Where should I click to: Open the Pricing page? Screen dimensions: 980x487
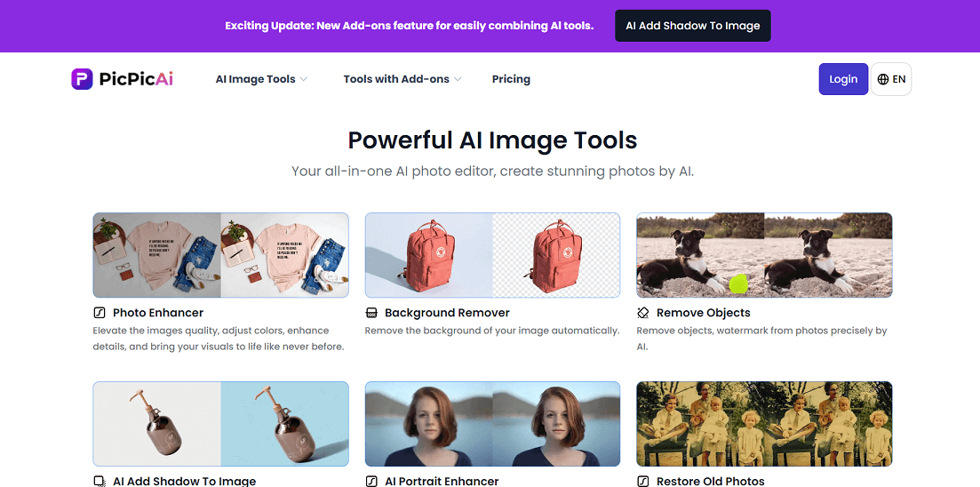tap(511, 79)
